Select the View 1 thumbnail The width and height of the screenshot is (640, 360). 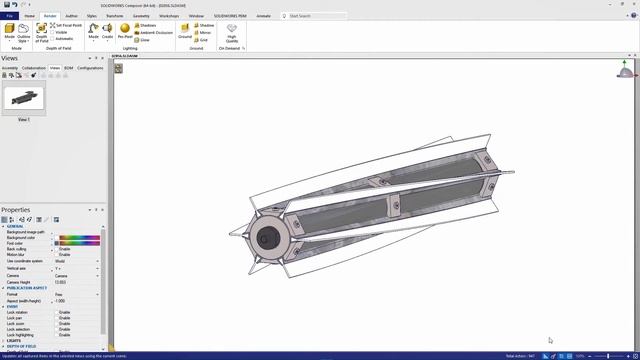pos(24,98)
